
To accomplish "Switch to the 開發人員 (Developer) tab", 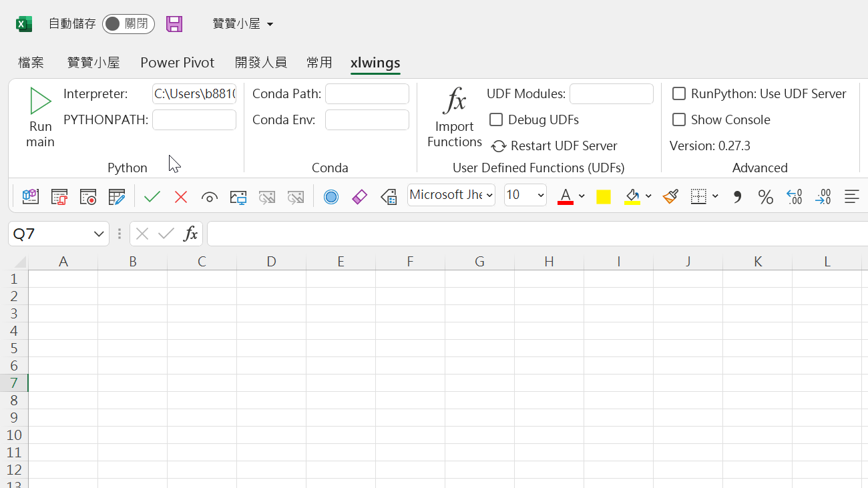I will (x=261, y=63).
